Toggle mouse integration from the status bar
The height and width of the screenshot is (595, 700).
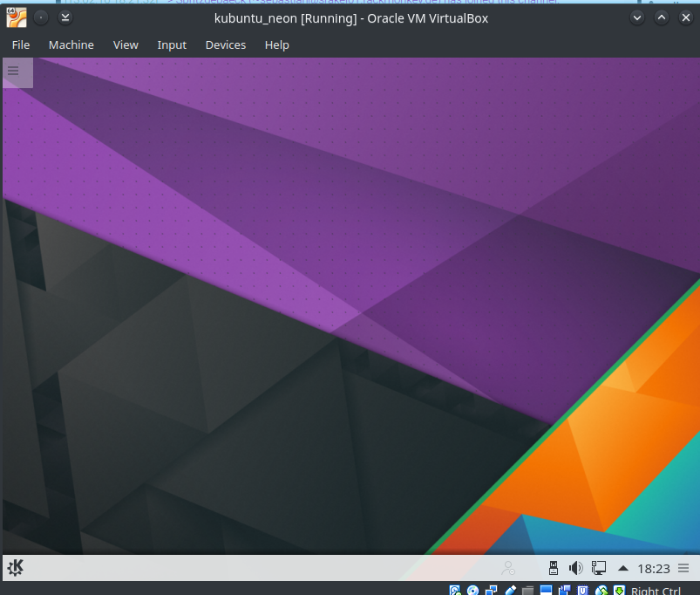click(600, 590)
